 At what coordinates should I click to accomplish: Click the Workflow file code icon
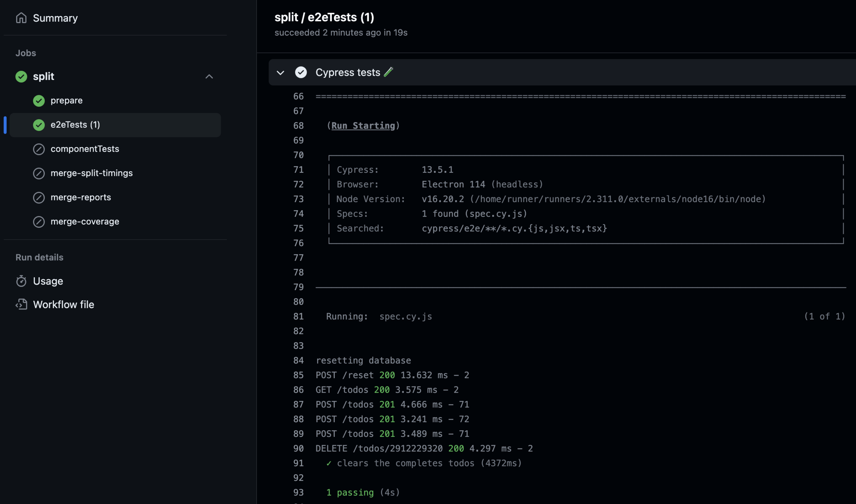pyautogui.click(x=21, y=305)
